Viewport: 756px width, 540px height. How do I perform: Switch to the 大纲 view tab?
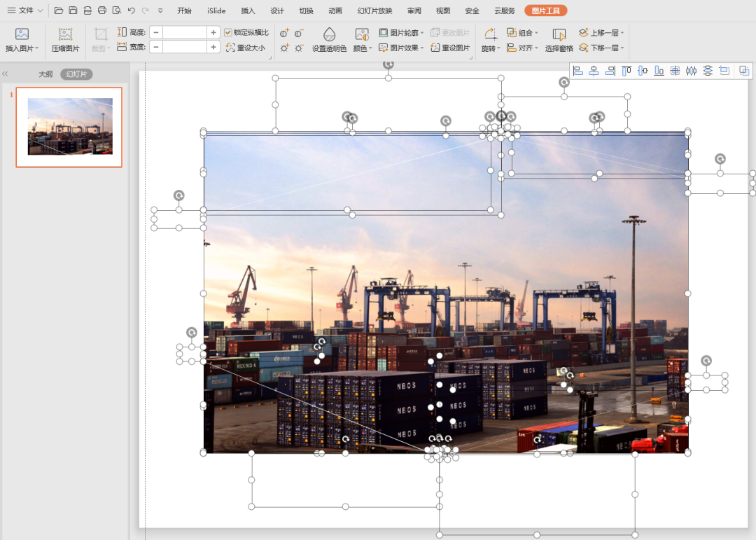45,74
